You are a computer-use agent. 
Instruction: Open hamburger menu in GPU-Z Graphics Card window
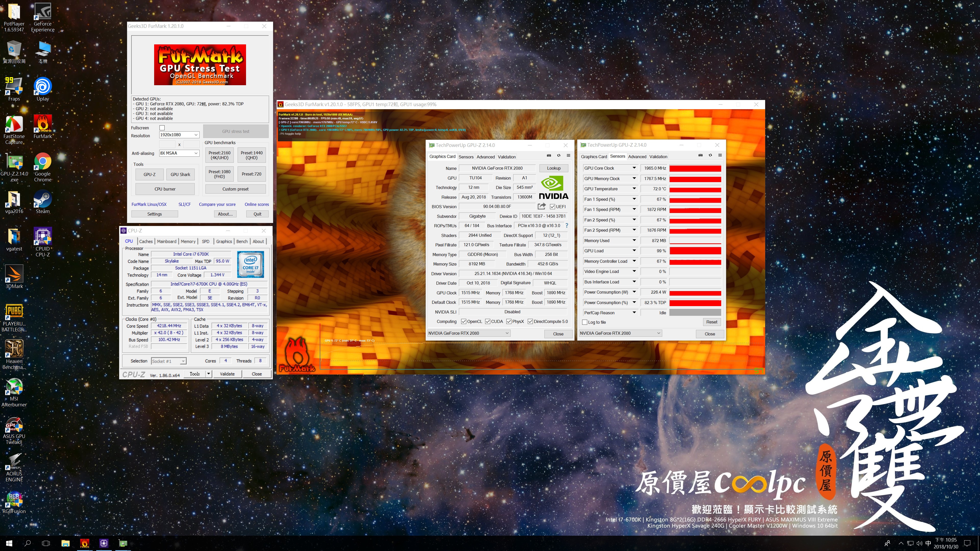(x=568, y=156)
